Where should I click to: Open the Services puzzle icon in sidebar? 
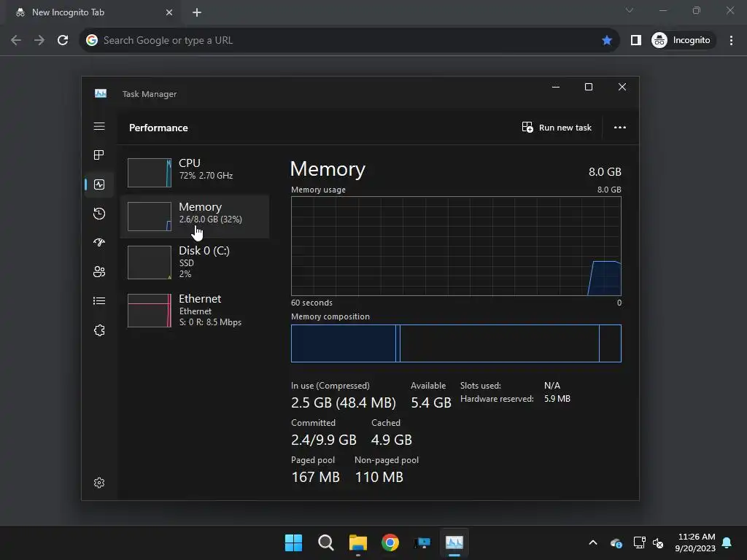(x=99, y=330)
